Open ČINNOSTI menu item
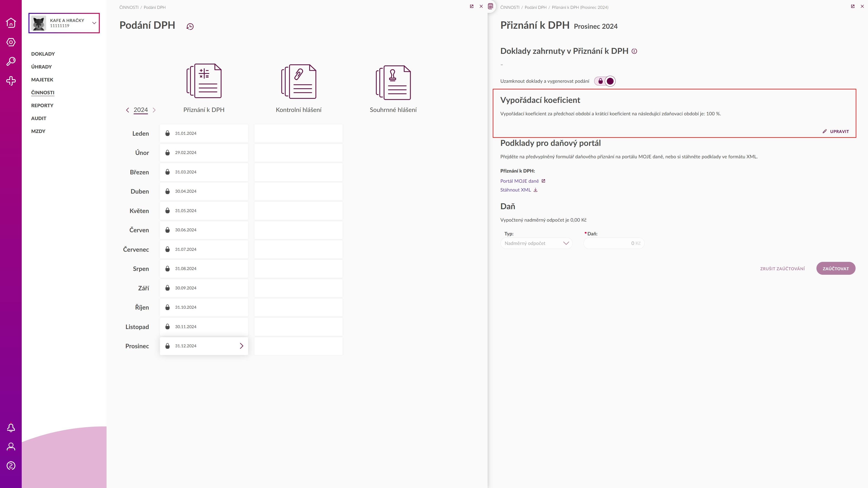The width and height of the screenshot is (868, 488). [x=43, y=92]
